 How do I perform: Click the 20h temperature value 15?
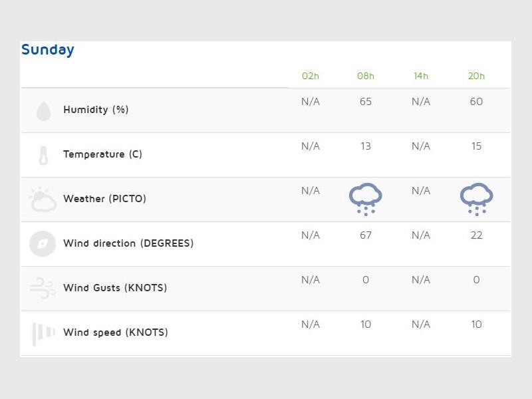click(x=476, y=146)
